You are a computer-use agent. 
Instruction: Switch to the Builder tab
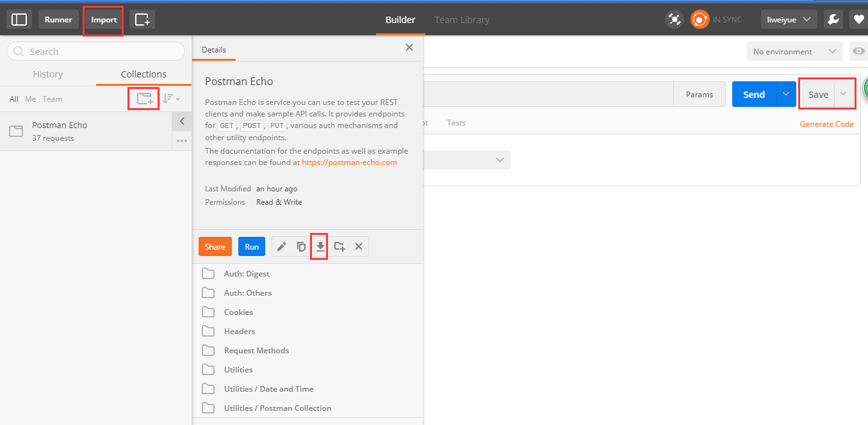[400, 20]
